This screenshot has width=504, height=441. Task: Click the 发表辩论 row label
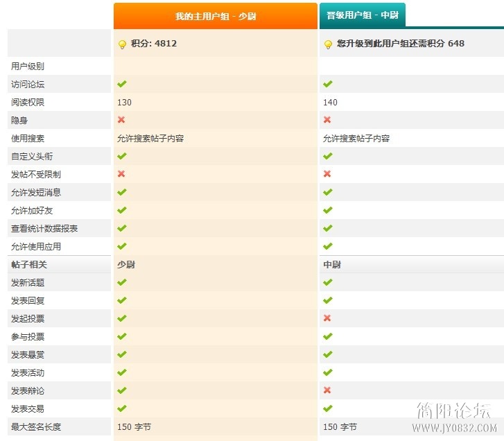point(28,391)
